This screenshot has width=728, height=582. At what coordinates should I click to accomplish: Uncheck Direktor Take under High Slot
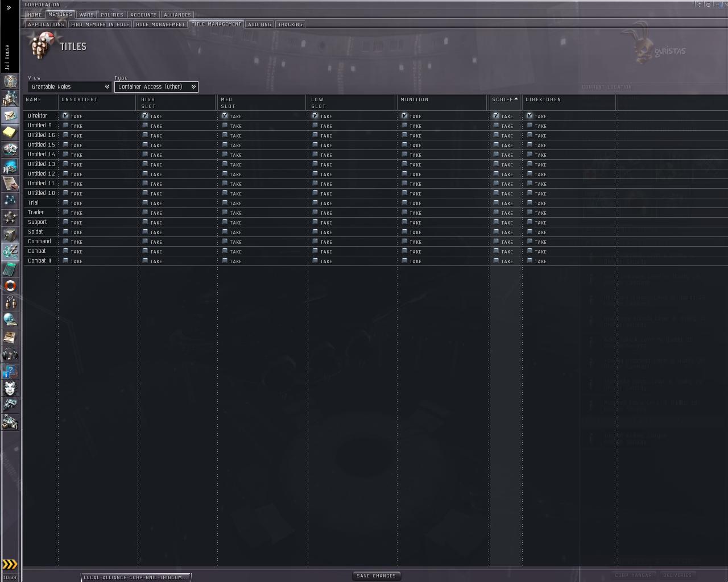click(145, 116)
